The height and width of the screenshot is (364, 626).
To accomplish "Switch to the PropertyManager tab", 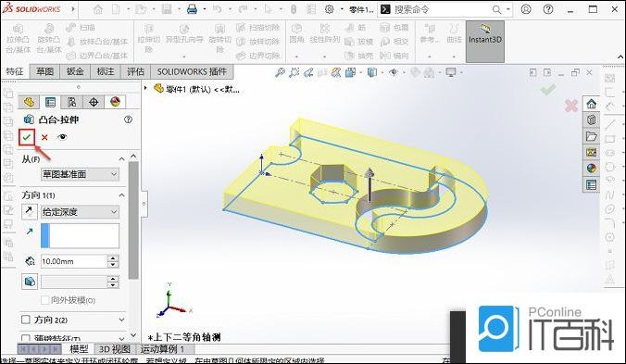I will point(50,102).
